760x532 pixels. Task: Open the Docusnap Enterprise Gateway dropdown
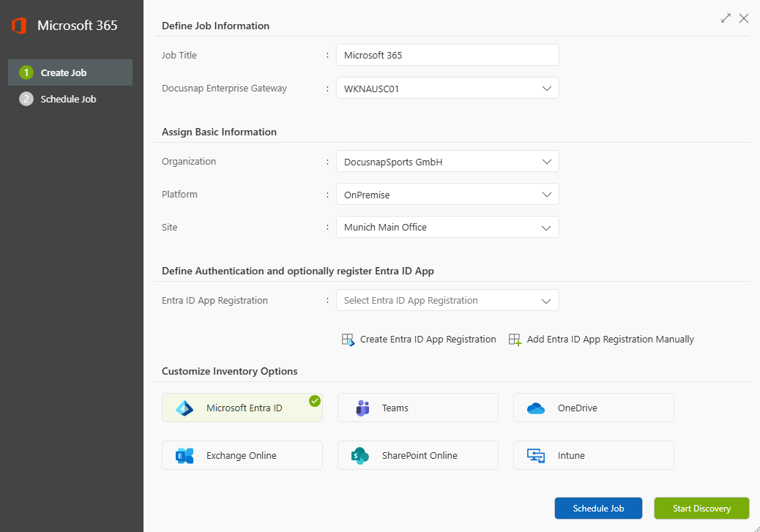[x=447, y=89]
